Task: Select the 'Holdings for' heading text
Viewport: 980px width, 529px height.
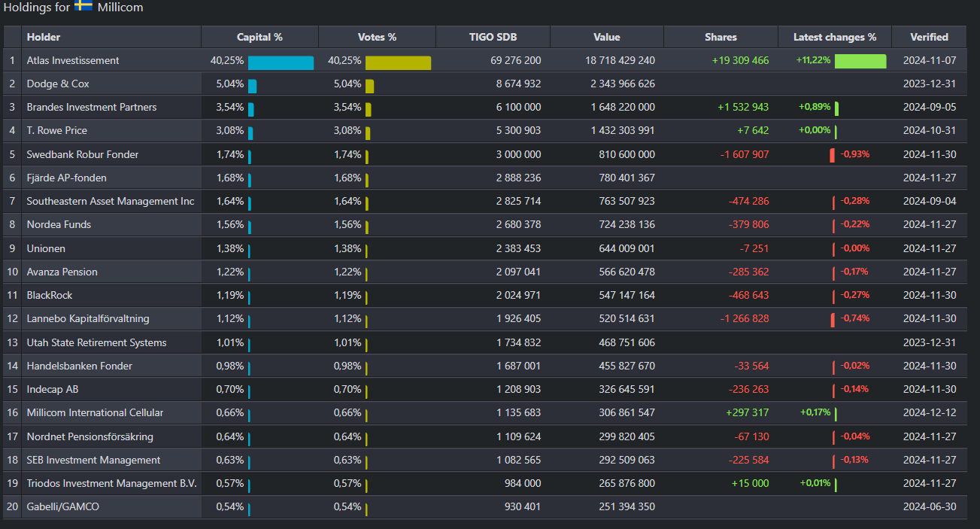Action: (37, 7)
